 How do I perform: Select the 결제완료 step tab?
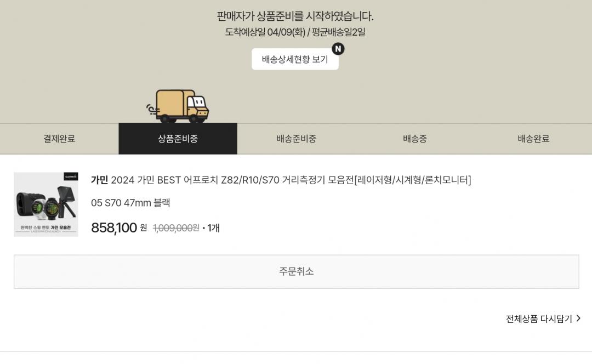[x=59, y=139]
